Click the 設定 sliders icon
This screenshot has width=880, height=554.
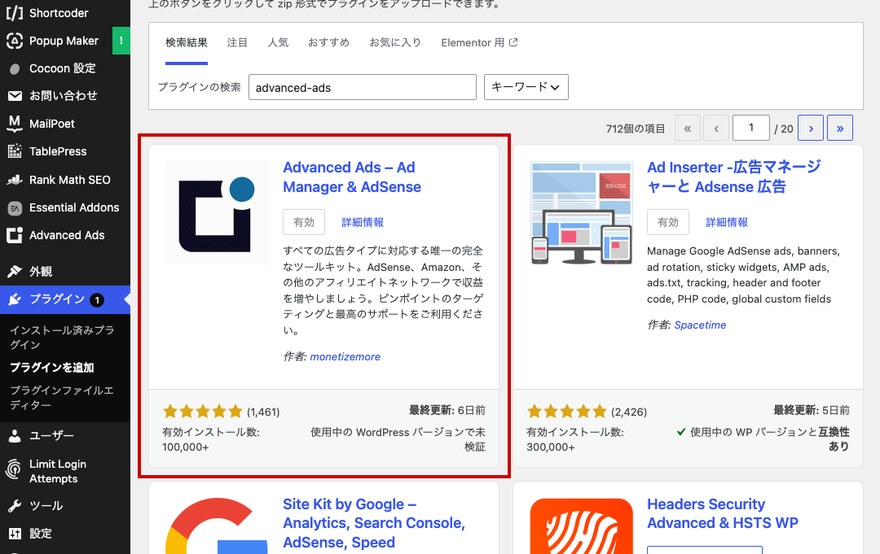click(15, 533)
